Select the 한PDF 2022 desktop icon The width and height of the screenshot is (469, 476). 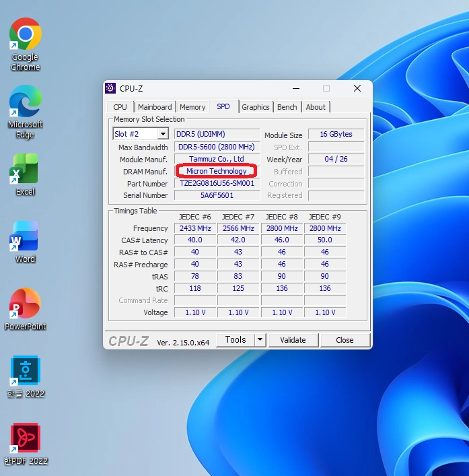[26, 444]
